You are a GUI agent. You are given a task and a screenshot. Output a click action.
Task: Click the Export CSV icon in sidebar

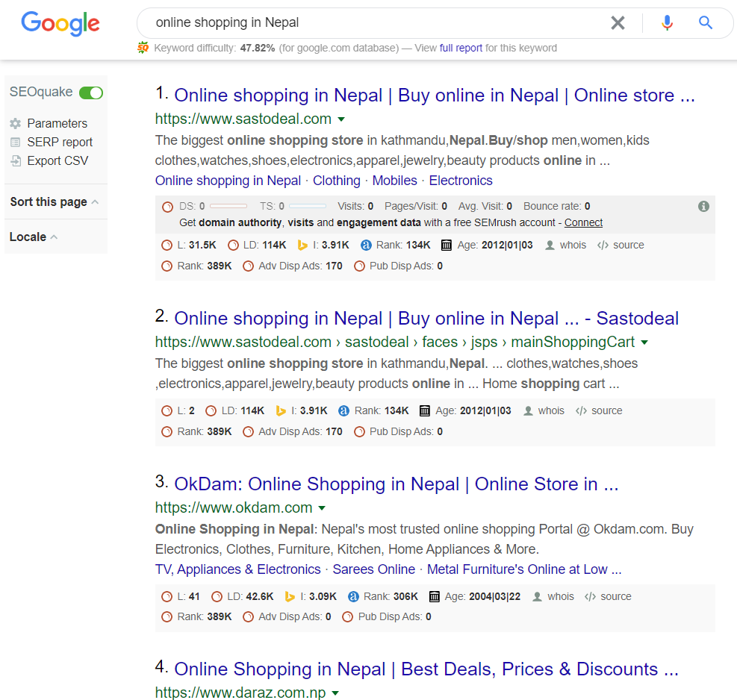coord(16,160)
